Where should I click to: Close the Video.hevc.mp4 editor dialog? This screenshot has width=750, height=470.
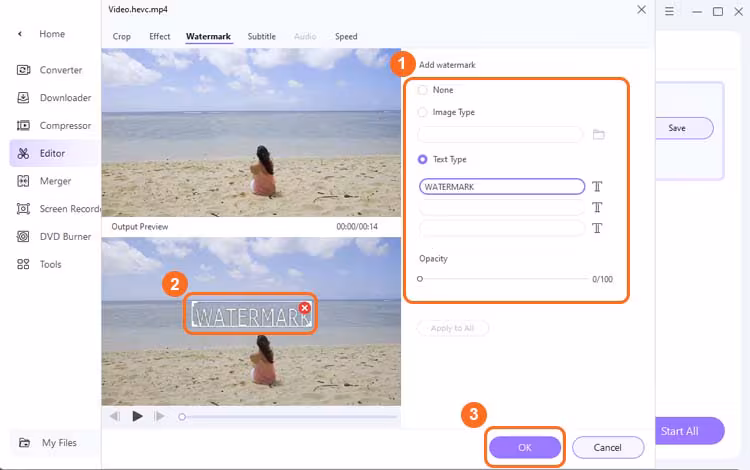coord(641,10)
